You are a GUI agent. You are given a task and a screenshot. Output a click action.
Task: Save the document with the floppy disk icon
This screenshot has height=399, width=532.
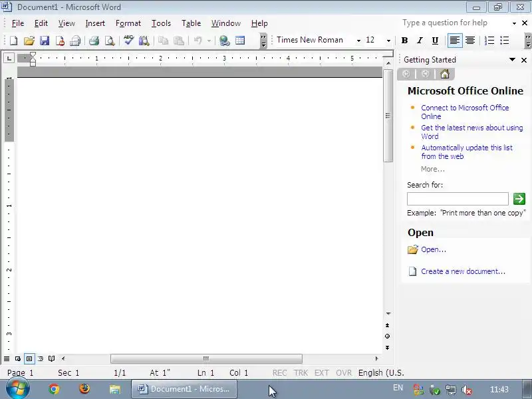(45, 41)
